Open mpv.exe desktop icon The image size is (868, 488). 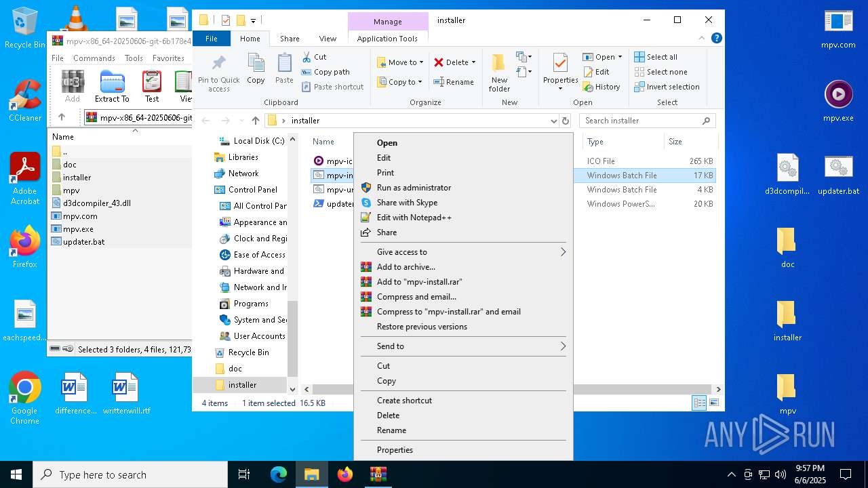click(838, 100)
